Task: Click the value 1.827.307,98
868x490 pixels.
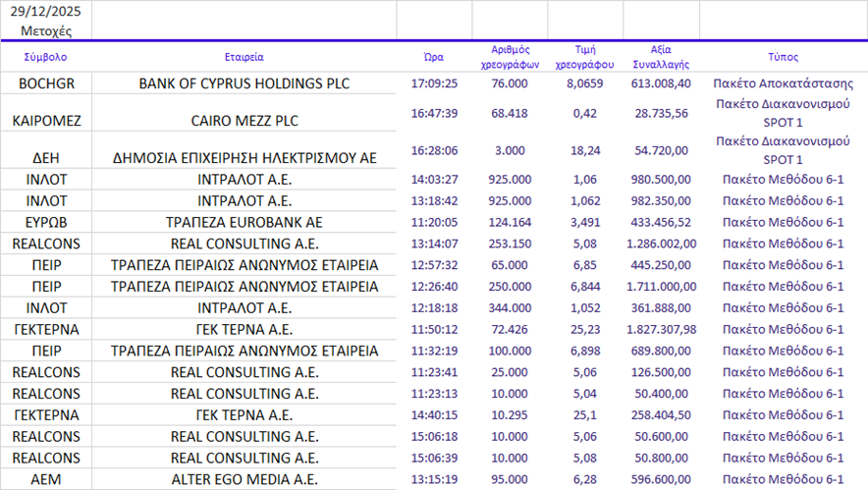Action: 661,329
